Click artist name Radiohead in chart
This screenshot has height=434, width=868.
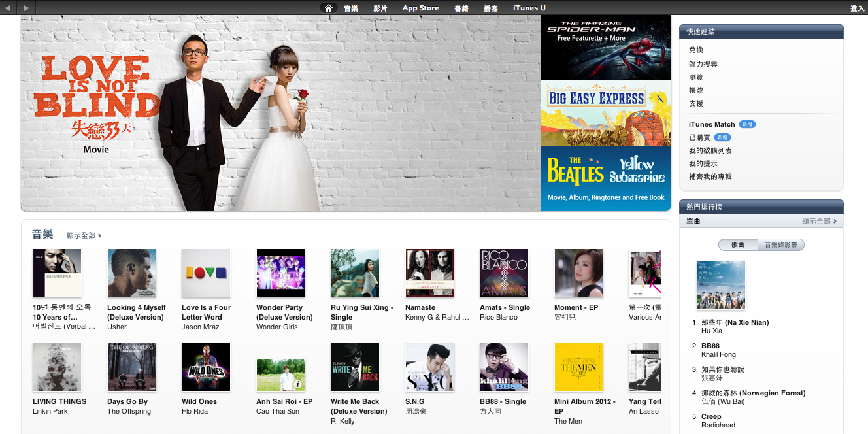[718, 425]
